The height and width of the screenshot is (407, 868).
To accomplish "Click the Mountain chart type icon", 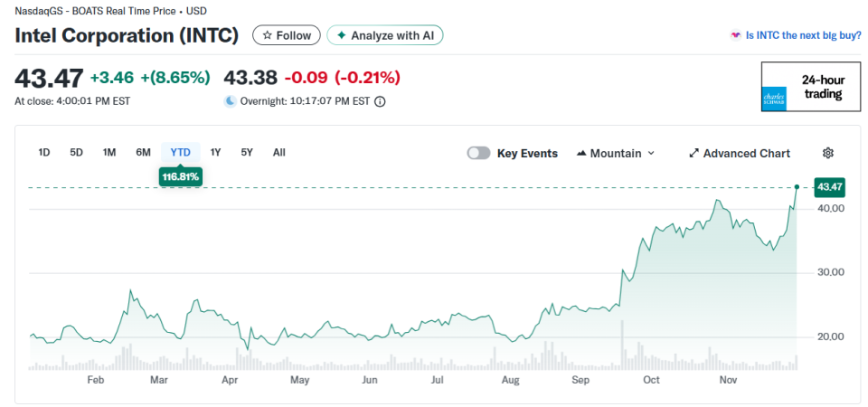I will pyautogui.click(x=580, y=154).
